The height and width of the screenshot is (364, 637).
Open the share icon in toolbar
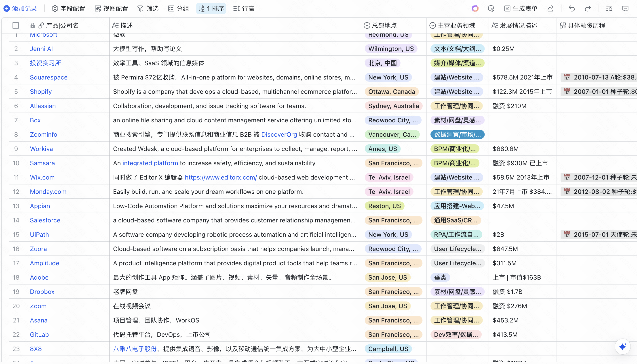tap(550, 9)
